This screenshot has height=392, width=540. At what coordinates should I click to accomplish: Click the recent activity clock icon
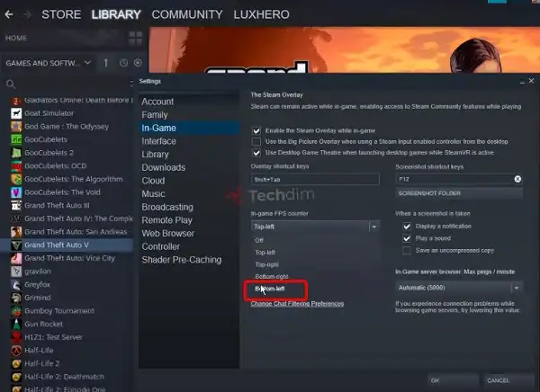123,63
